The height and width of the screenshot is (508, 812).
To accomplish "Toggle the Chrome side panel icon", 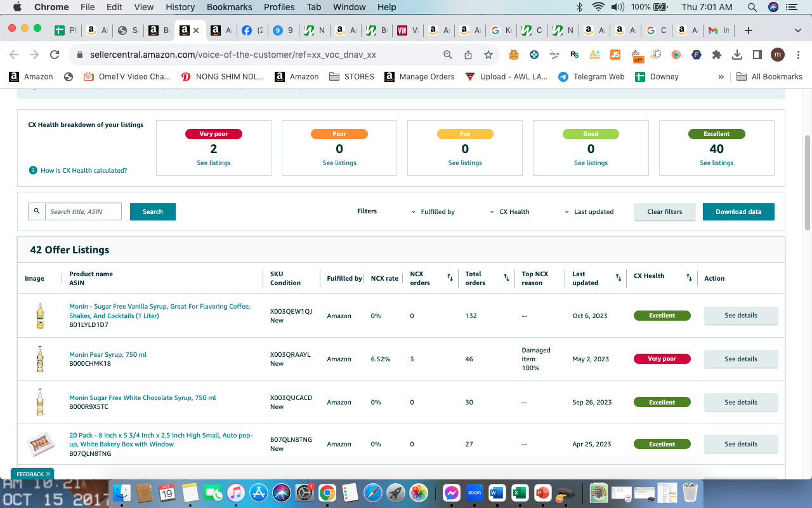I will [757, 55].
